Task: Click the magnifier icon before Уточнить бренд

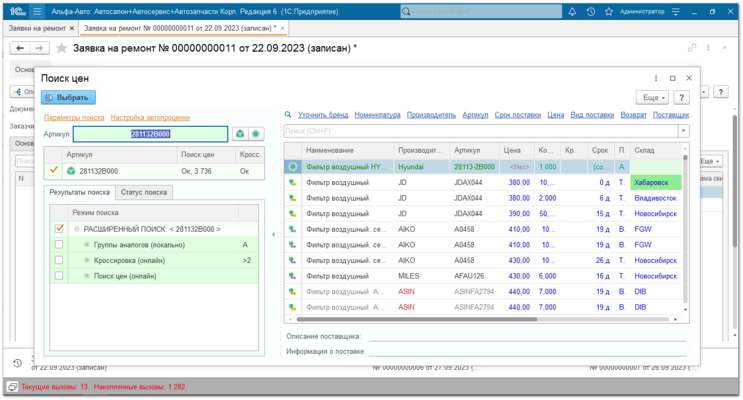Action: [x=288, y=115]
